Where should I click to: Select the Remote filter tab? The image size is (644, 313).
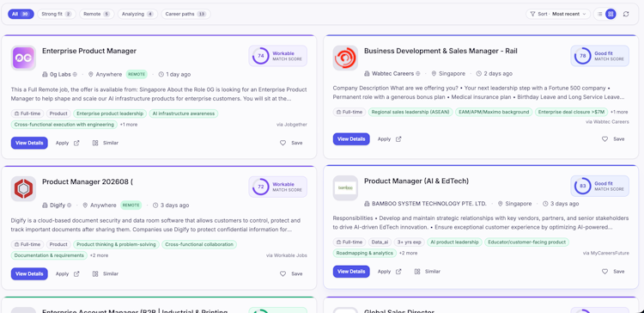(x=96, y=14)
